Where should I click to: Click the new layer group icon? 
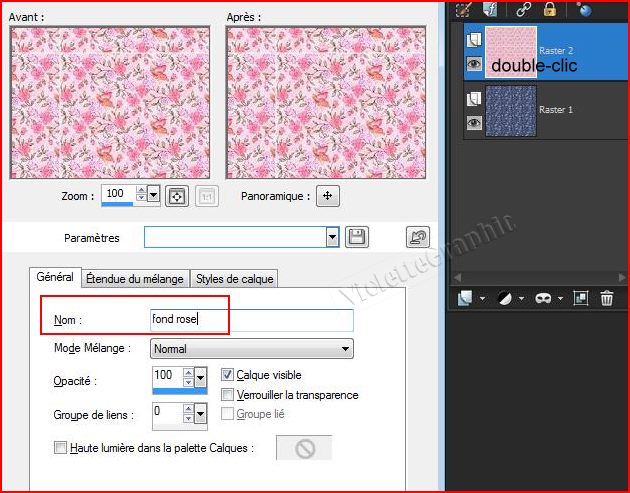click(581, 298)
